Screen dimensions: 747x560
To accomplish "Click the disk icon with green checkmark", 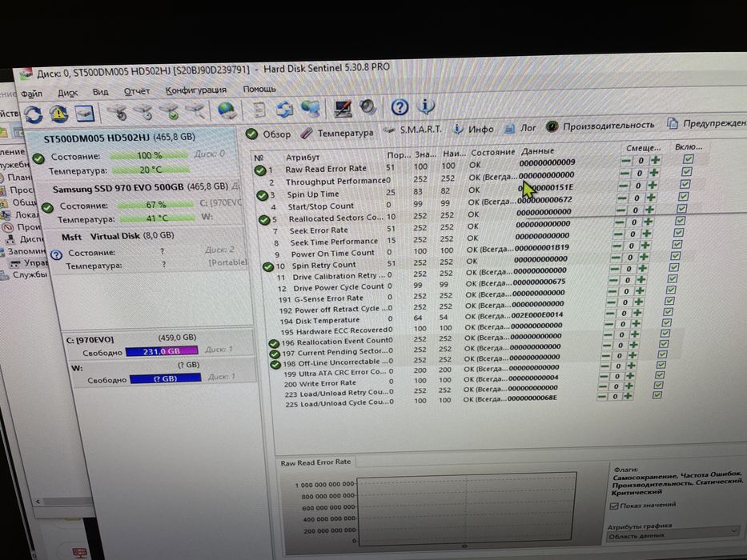I will pyautogui.click(x=170, y=111).
